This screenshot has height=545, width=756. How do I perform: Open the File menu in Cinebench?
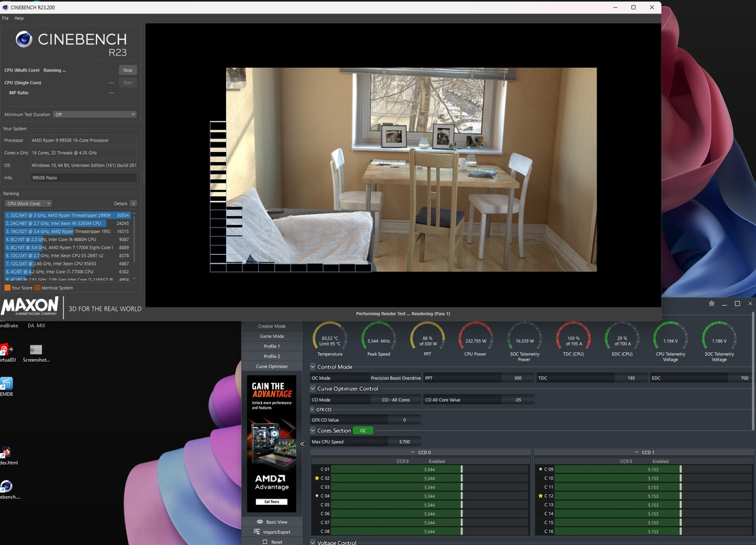(x=5, y=18)
